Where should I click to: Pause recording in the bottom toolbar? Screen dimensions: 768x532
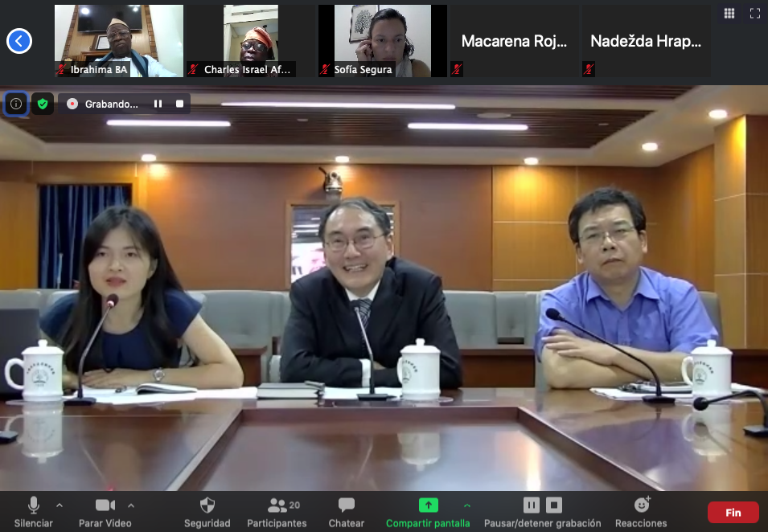[x=532, y=505]
